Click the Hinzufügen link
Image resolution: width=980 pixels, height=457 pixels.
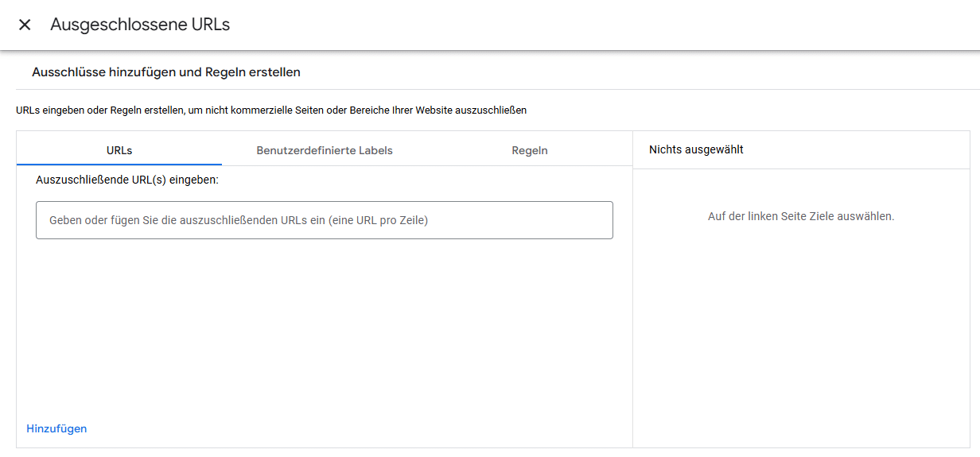pos(56,428)
